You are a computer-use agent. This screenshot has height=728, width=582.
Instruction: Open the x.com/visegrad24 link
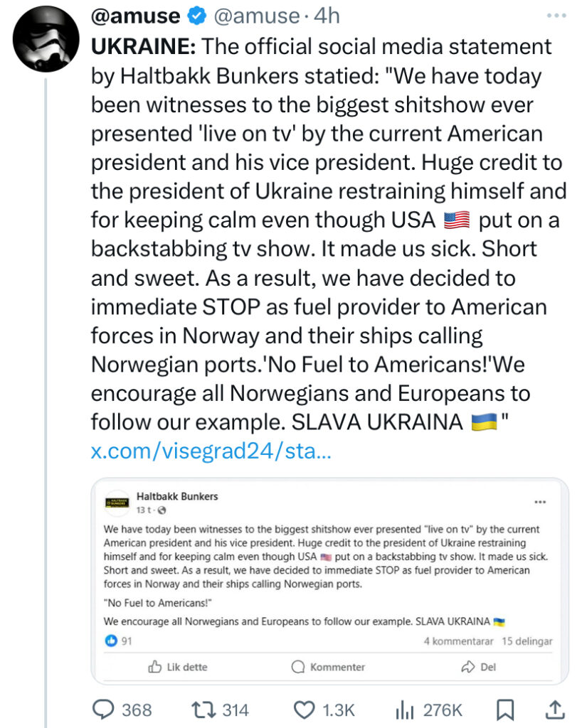tap(211, 450)
